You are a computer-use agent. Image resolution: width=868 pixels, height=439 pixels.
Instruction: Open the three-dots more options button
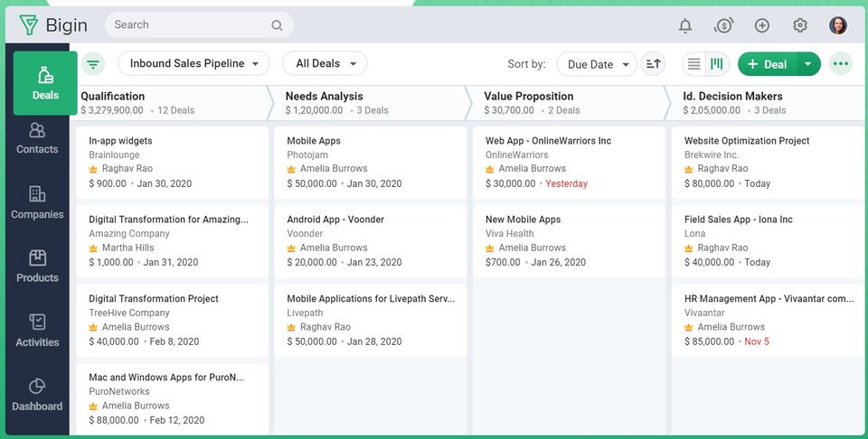[841, 64]
